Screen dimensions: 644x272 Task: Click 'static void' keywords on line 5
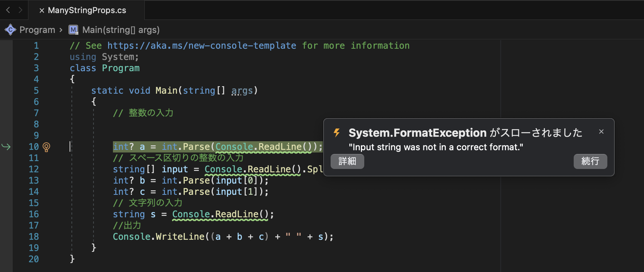[121, 91]
